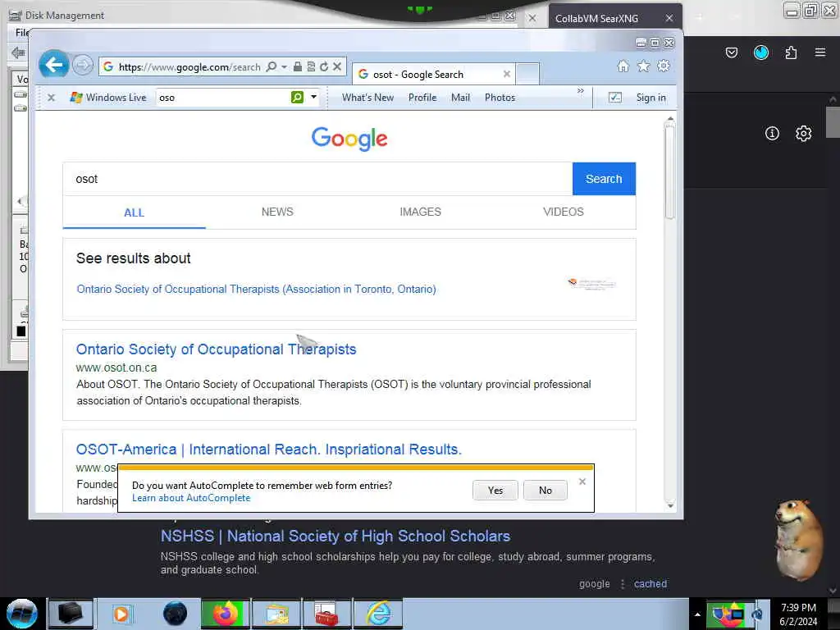Click the Windows Live logo button
Viewport: 840px width, 630px height.
tap(108, 98)
